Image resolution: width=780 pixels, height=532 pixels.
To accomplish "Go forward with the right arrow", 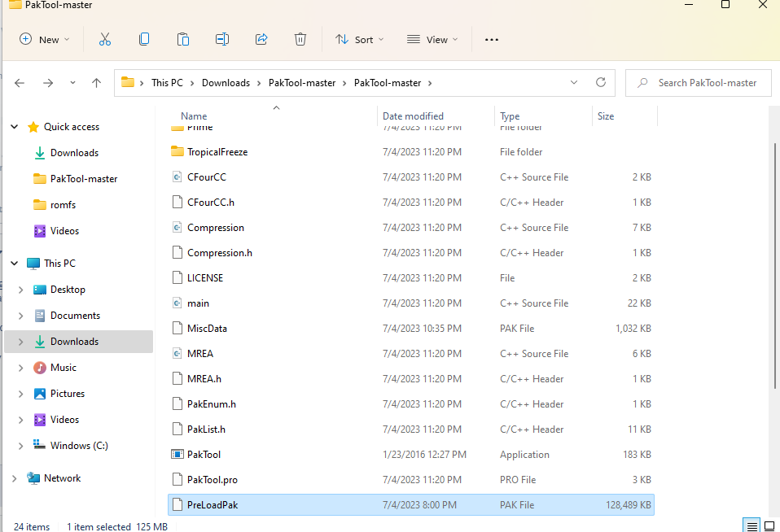I will pyautogui.click(x=48, y=83).
